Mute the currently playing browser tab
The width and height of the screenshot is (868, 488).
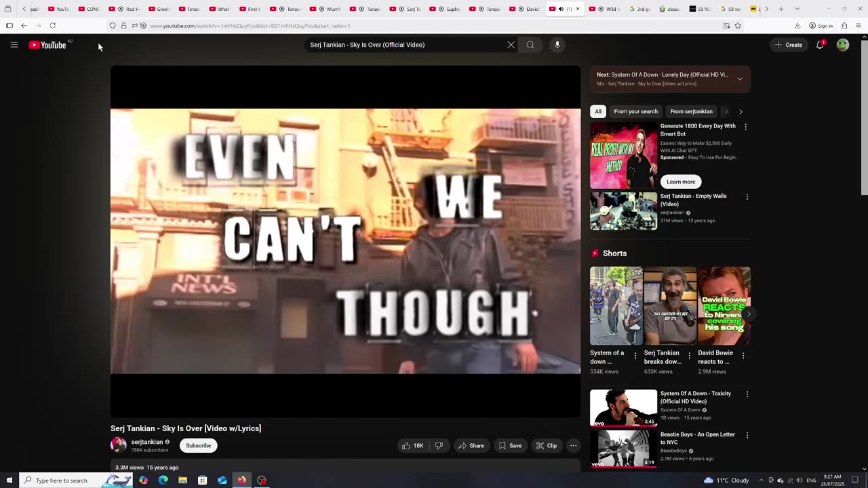(x=561, y=9)
